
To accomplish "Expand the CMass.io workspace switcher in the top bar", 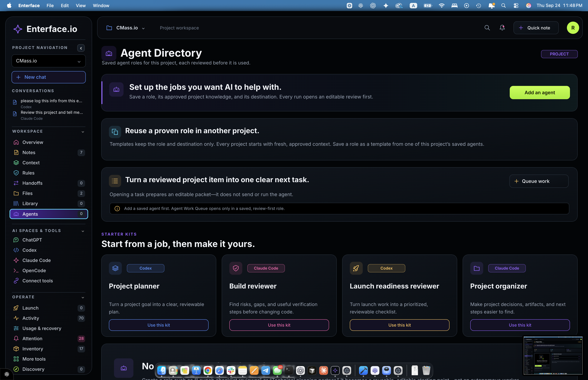I will coord(126,28).
